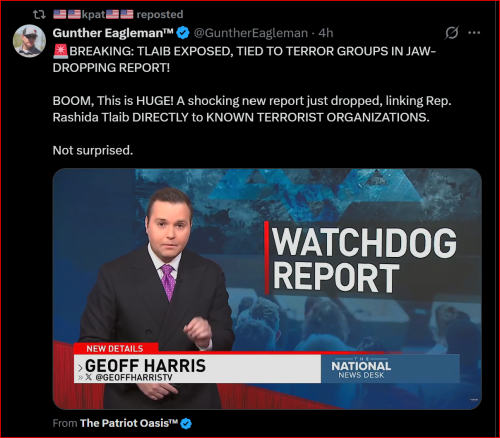The width and height of the screenshot is (500, 438).
Task: Play the Watchdog Report video
Action: point(267,289)
